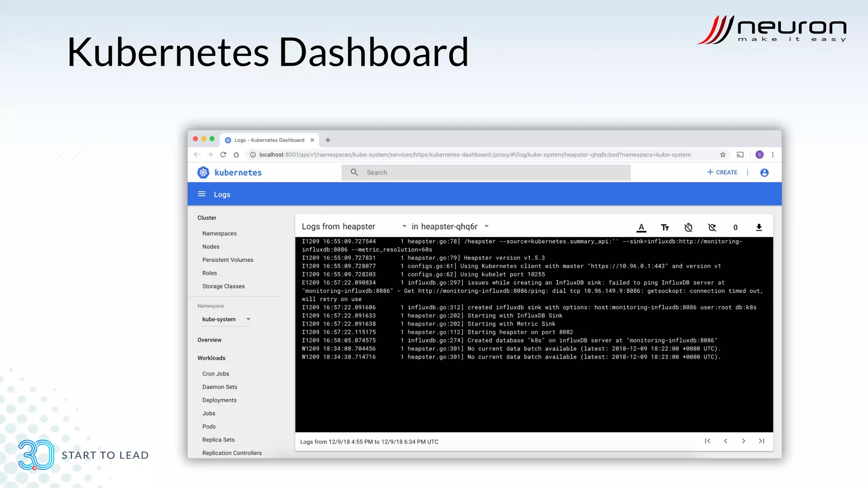868x488 pixels.
Task: Click the Namespace label in sidebar
Action: point(211,306)
